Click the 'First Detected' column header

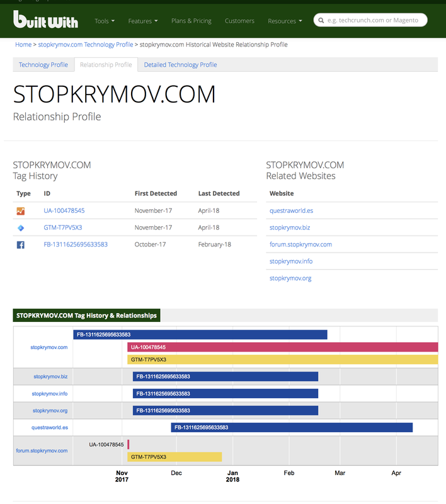156,193
